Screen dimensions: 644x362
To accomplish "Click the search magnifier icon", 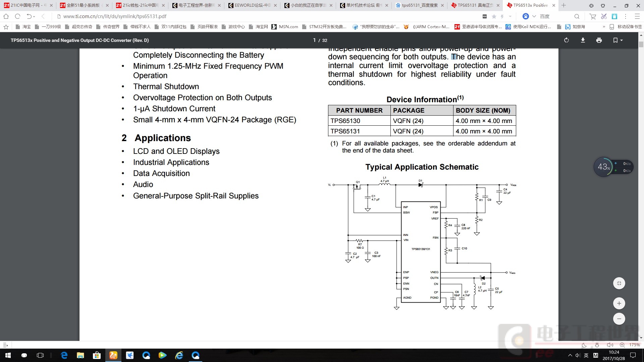I will pos(577,16).
